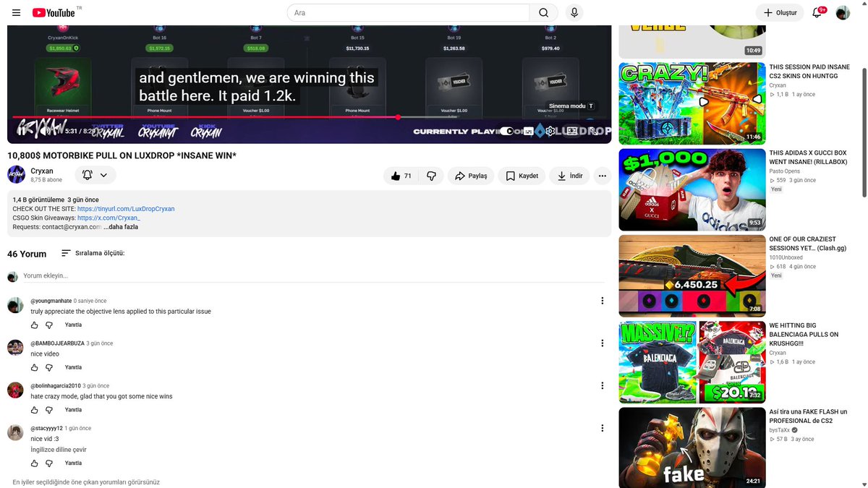Click 'Yanıtla' under 'nice video' comment
This screenshot has width=868, height=488.
tap(73, 367)
